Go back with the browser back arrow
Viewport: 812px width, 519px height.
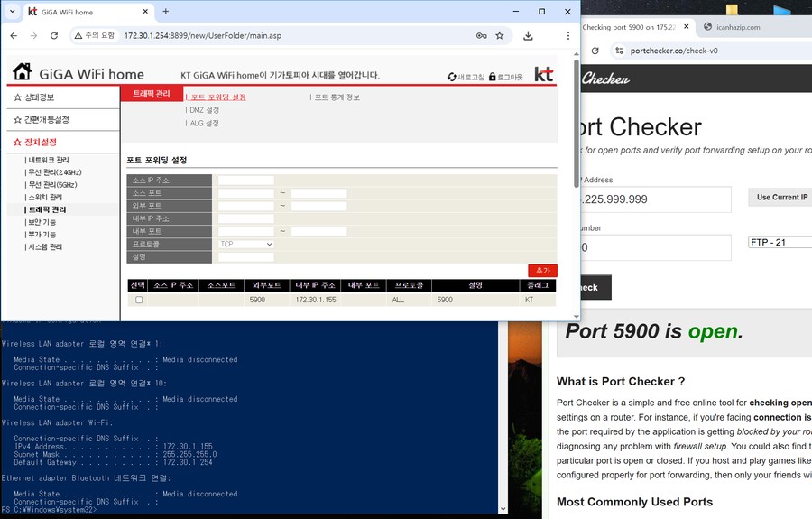tap(14, 35)
